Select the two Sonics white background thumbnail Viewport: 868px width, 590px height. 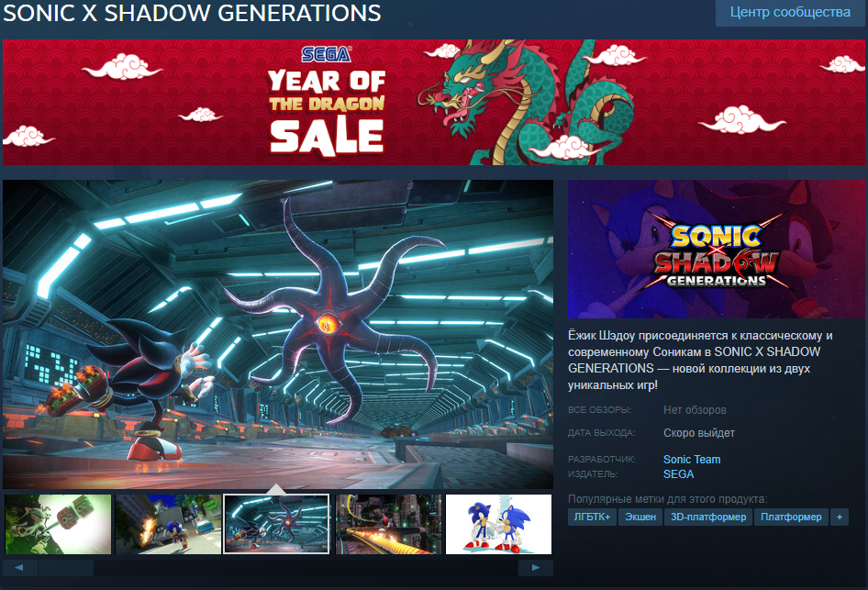point(499,524)
